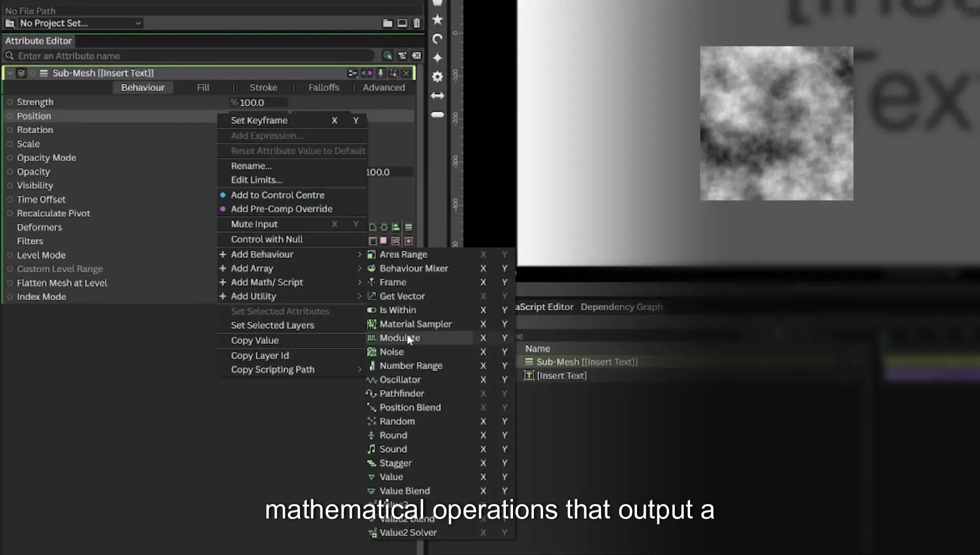Click Copy Value in context menu
Image resolution: width=980 pixels, height=555 pixels.
pos(255,340)
